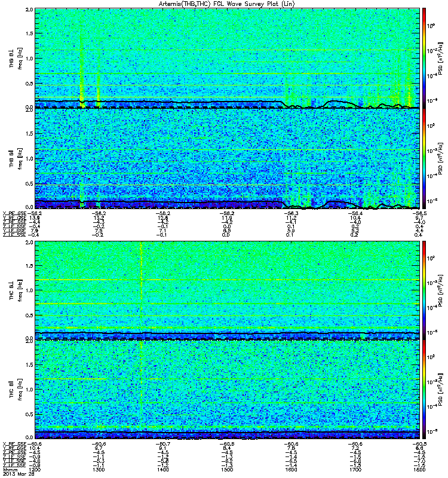Click the THB B-perpendicular panel color bar
Viewport: 448px width, 478px height.
coord(424,58)
